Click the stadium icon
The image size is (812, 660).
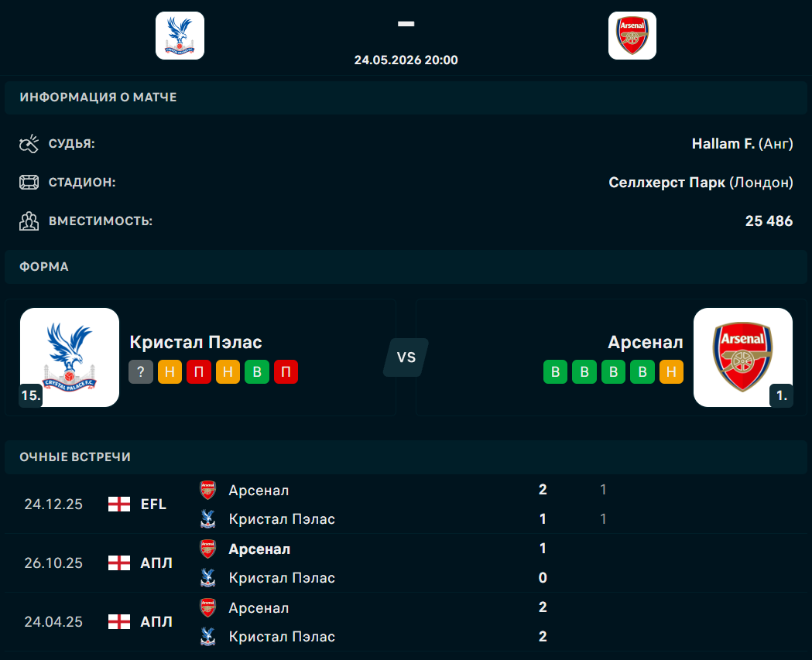(x=29, y=182)
